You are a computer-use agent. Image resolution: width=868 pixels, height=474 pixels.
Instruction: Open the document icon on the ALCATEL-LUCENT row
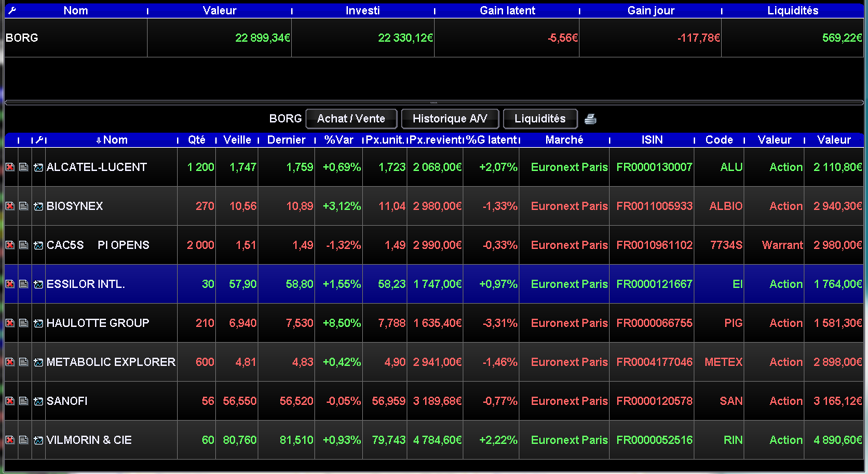click(x=24, y=167)
